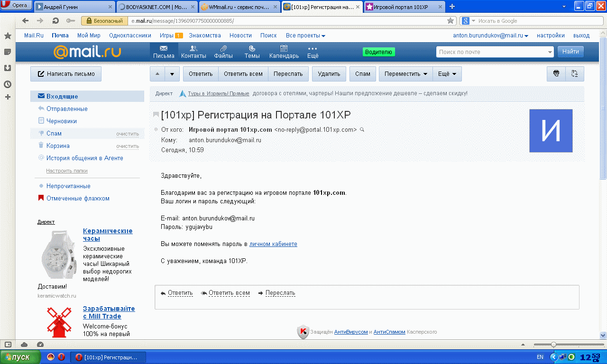The height and width of the screenshot is (364, 607).
Task: Open Настроить папки link
Action: point(67,171)
